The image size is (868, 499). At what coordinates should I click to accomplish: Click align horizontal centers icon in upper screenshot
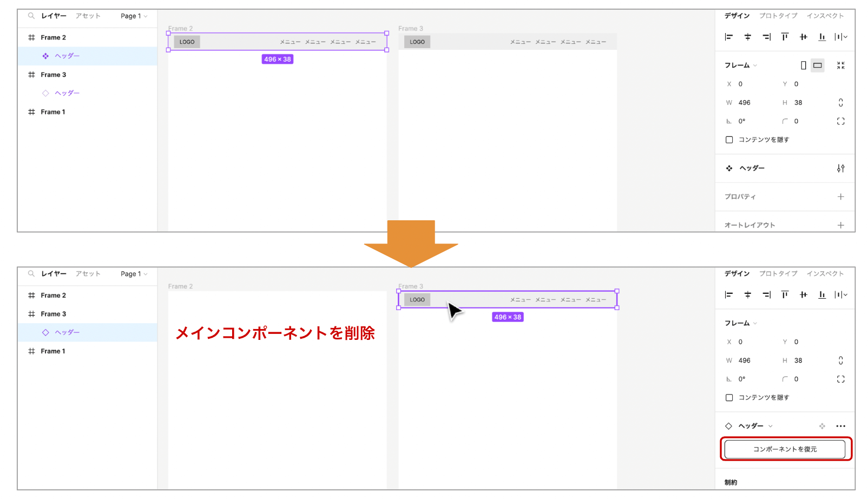[x=747, y=37]
